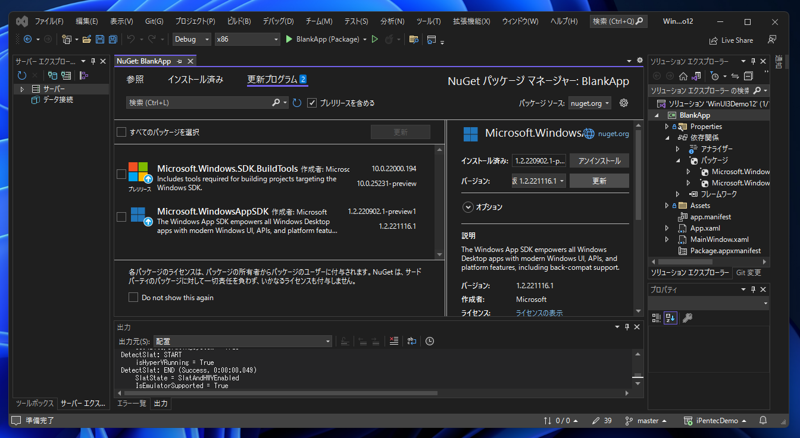The width and height of the screenshot is (800, 438).
Task: Click Sync with Active Document icon
Action: [735, 76]
